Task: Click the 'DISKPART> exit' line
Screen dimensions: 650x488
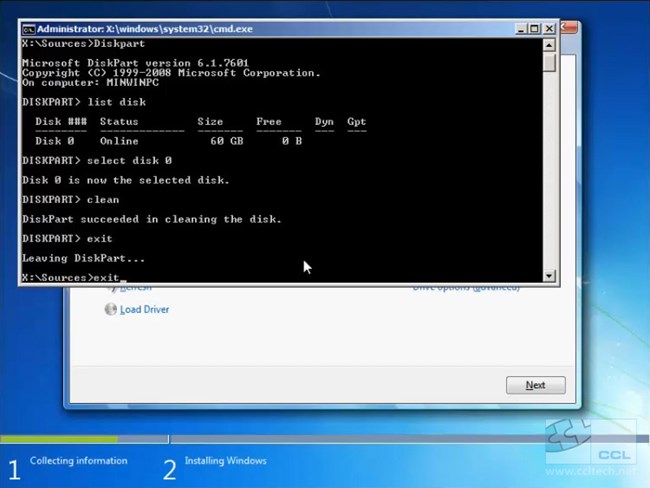Action: (67, 238)
